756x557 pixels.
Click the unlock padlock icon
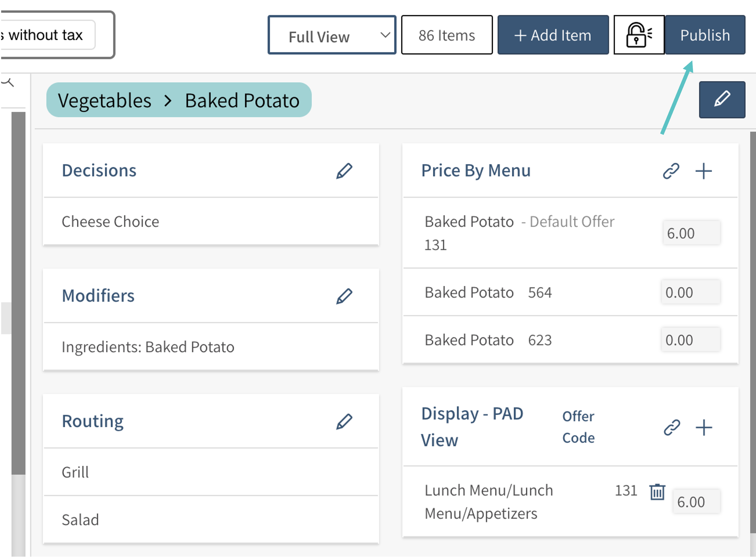tap(639, 35)
